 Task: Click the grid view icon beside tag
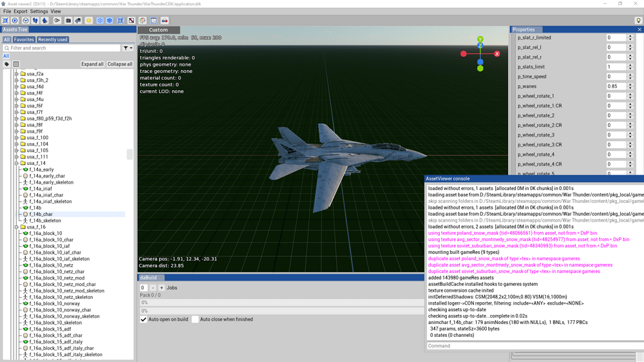point(16,64)
